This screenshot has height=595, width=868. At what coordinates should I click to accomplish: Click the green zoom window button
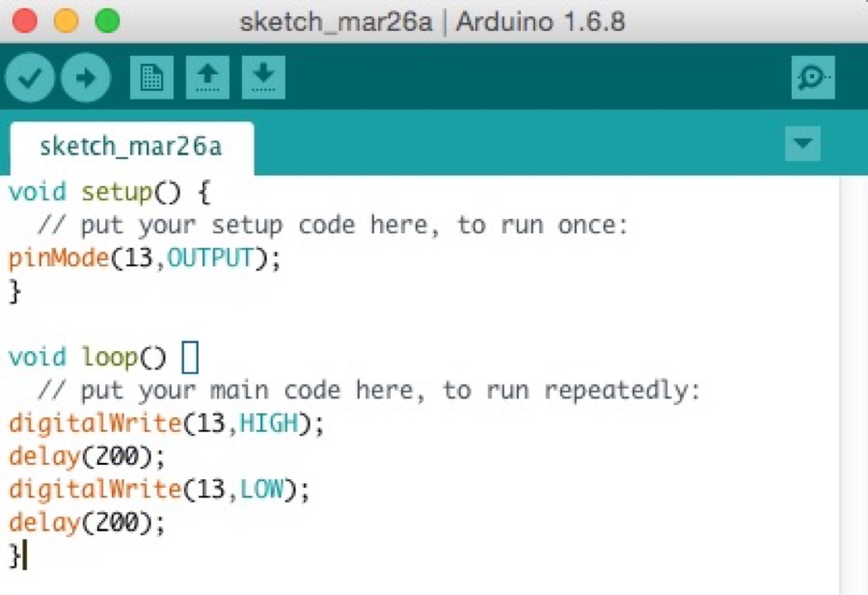tap(107, 21)
